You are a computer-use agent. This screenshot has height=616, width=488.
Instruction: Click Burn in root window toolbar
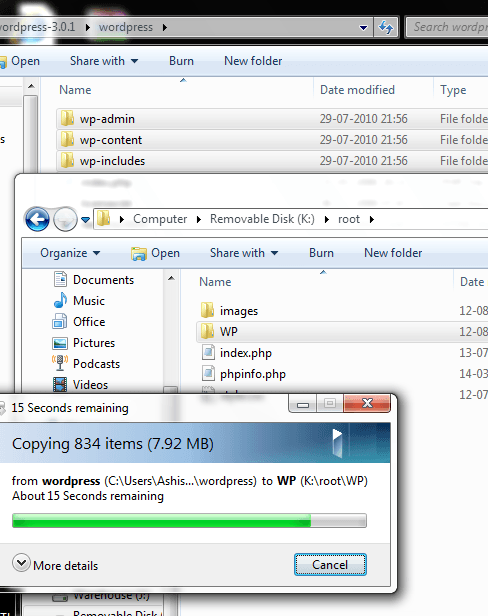tap(321, 253)
